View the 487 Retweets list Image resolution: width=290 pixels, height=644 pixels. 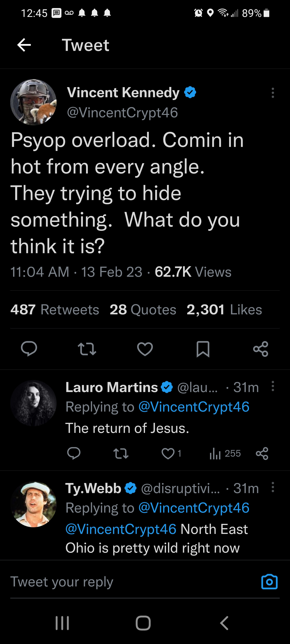click(x=55, y=310)
